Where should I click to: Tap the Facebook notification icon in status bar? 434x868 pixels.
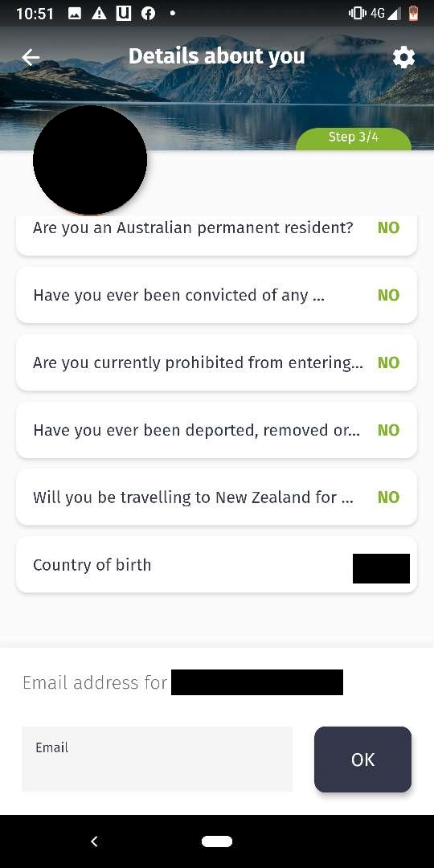[149, 14]
